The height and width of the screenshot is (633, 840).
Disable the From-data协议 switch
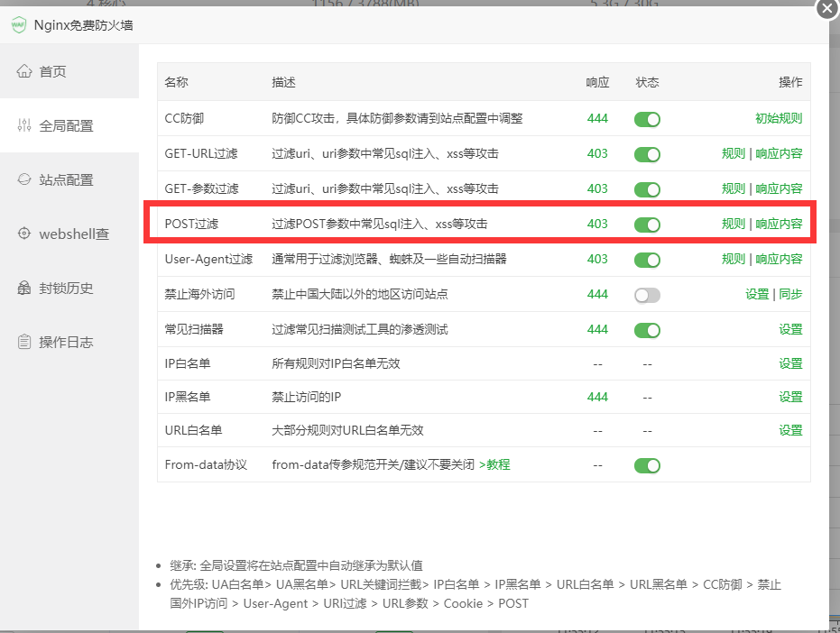647,465
